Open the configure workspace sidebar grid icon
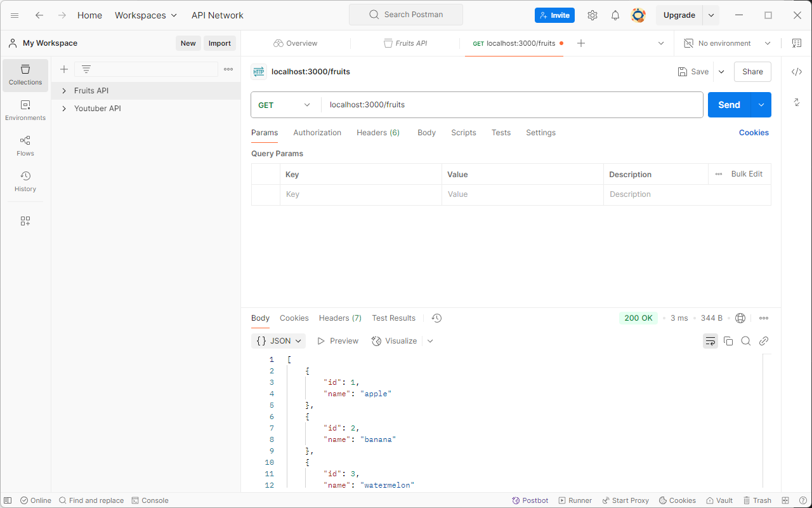Screen dimensions: 812x508 click(x=25, y=221)
